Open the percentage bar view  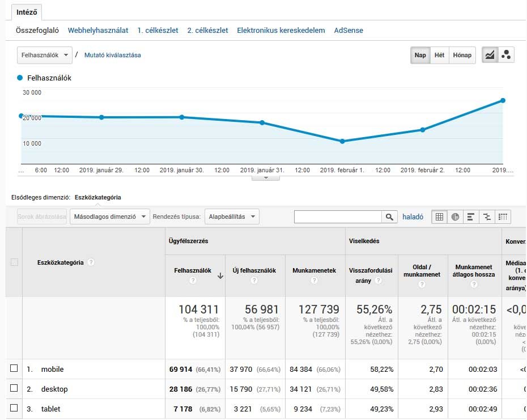pyautogui.click(x=471, y=217)
